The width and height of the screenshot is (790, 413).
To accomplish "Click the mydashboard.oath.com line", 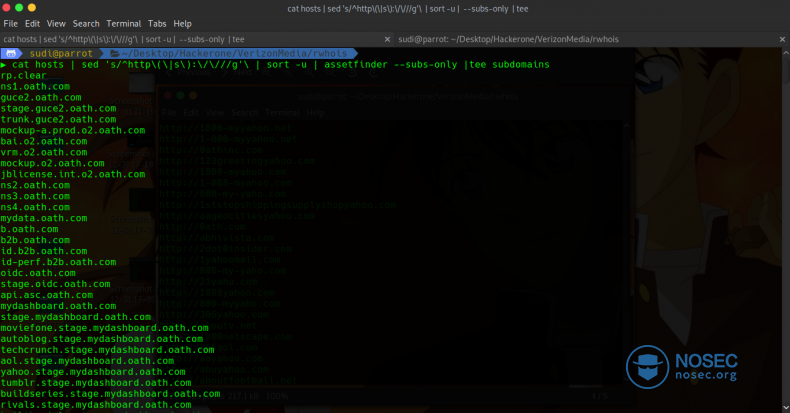I will click(x=58, y=306).
